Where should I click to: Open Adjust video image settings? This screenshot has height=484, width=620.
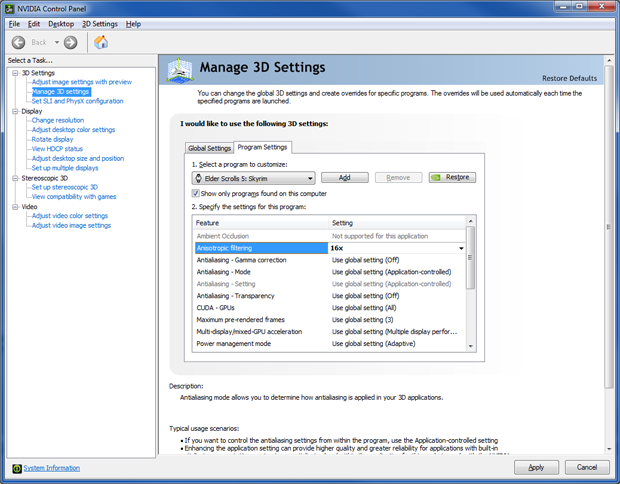click(x=72, y=225)
